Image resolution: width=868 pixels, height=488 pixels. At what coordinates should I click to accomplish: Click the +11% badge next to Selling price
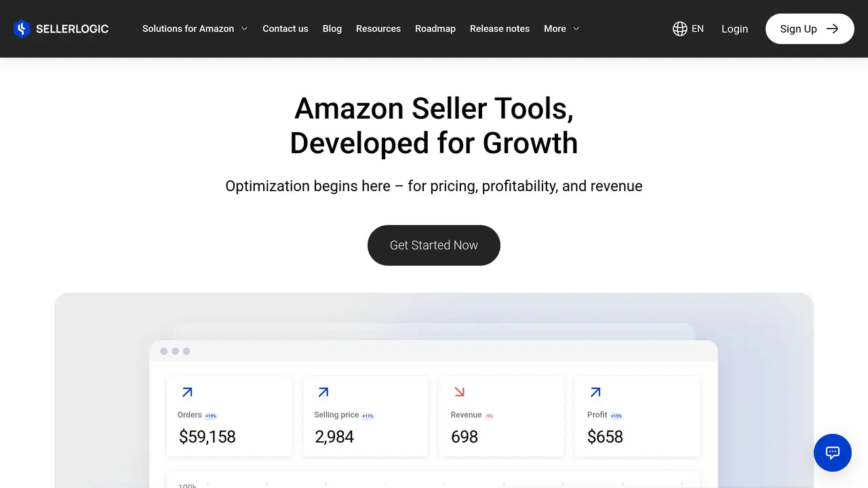[x=368, y=416]
